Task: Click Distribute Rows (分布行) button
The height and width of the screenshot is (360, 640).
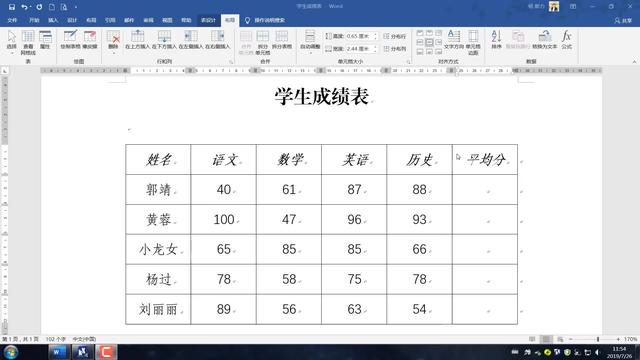Action: coord(395,36)
